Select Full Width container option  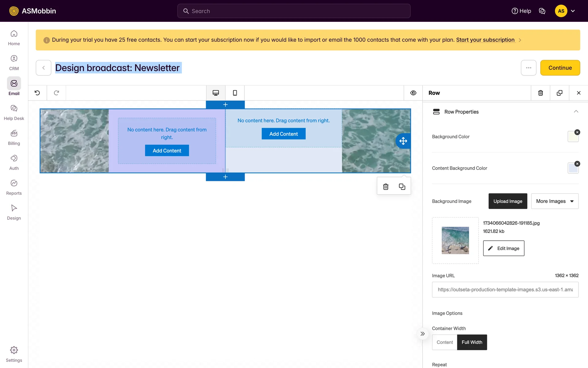[472, 342]
